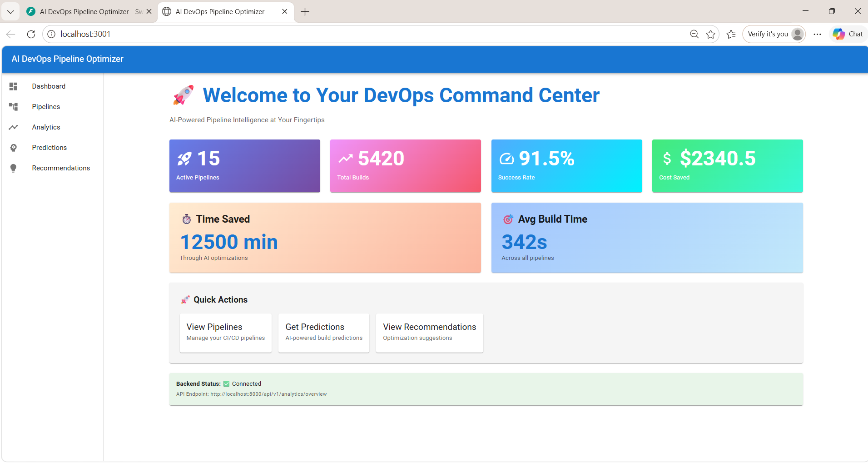Click the dollar icon on Cost Saved card
The image size is (868, 463).
[x=667, y=158]
